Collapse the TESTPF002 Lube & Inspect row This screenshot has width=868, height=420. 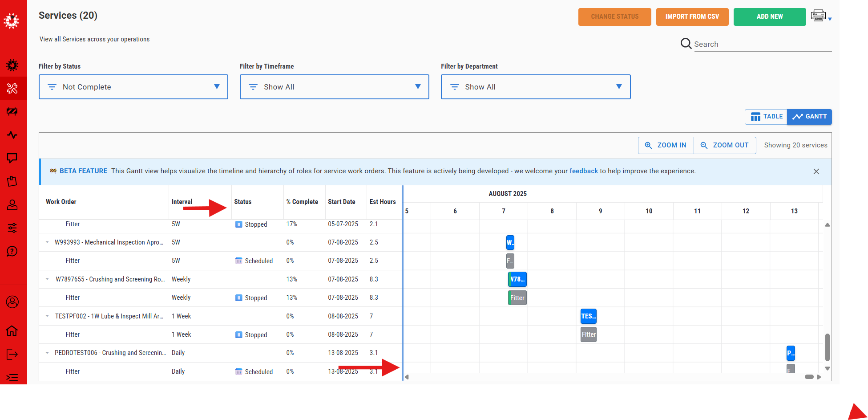point(47,316)
